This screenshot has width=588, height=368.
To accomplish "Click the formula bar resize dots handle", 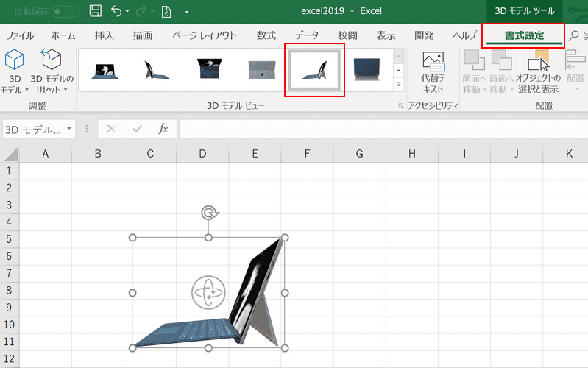I will [x=87, y=129].
